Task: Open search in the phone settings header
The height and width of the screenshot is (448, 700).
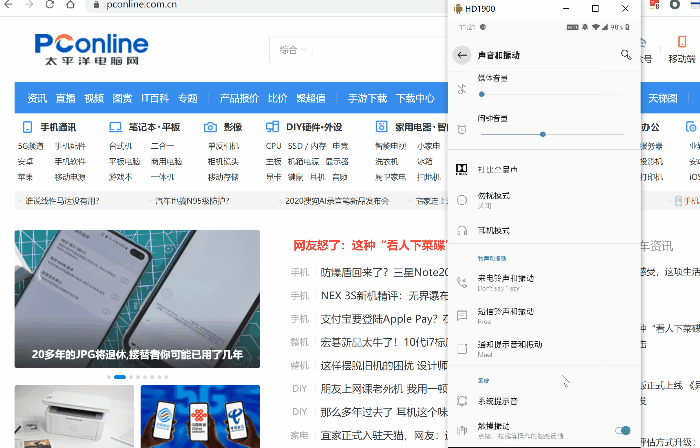Action: (626, 55)
